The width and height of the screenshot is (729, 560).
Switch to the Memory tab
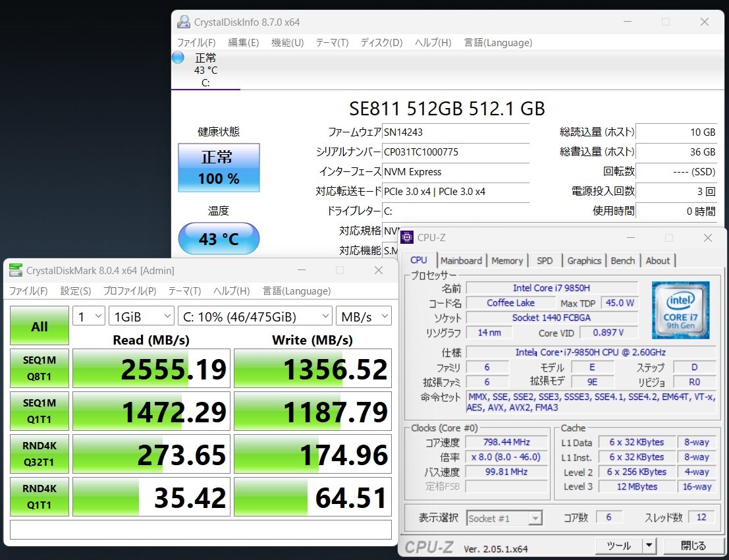[507, 261]
